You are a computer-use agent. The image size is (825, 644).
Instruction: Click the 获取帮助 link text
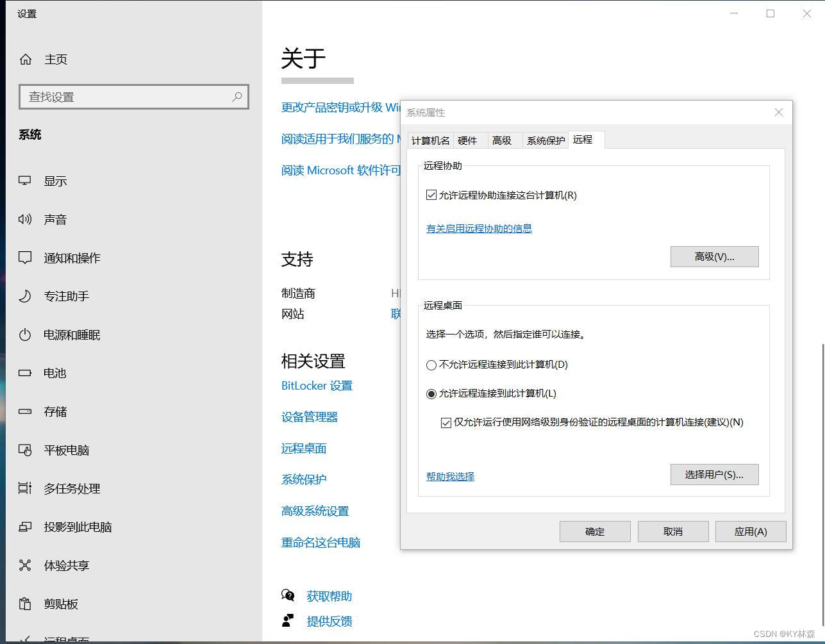tap(329, 596)
